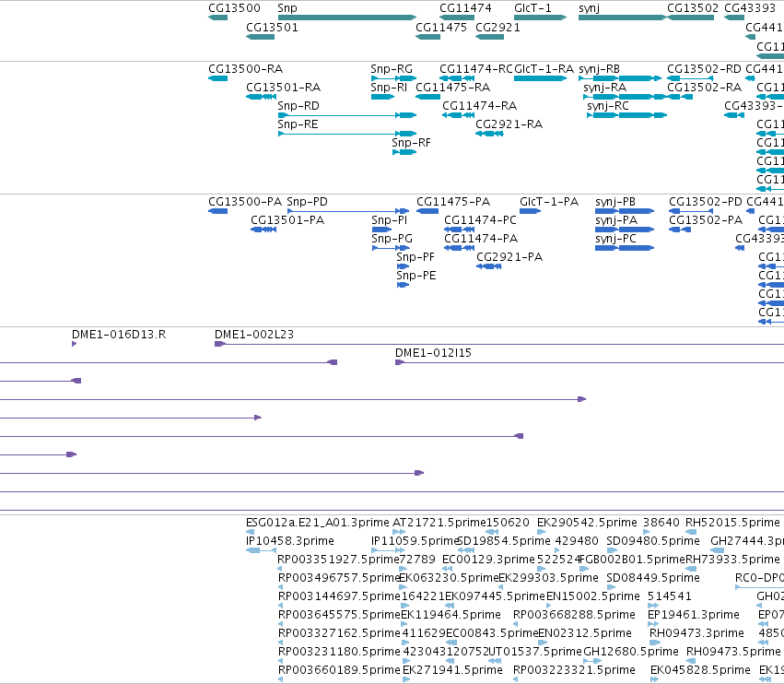Click the Snp-PF protein label
Viewport: 784px width, 684px height.
point(415,257)
